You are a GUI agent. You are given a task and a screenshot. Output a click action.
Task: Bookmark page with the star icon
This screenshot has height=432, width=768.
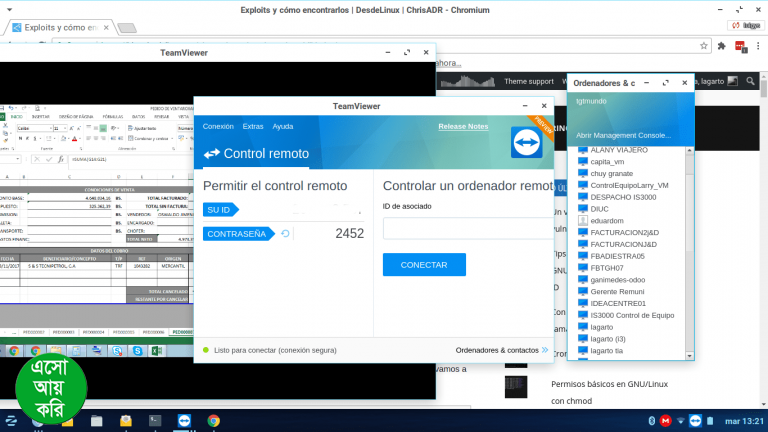point(702,45)
